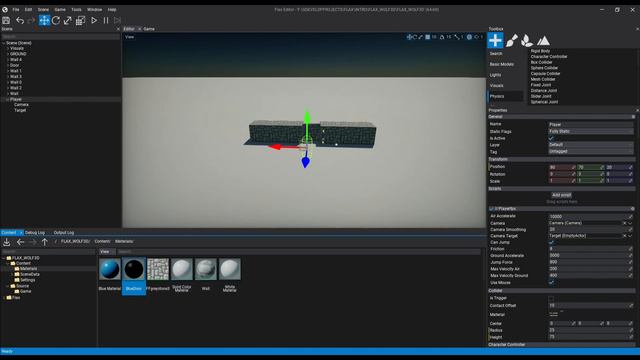Image resolution: width=640 pixels, height=360 pixels.
Task: Select the Translate gizmo tool
Action: [x=44, y=20]
